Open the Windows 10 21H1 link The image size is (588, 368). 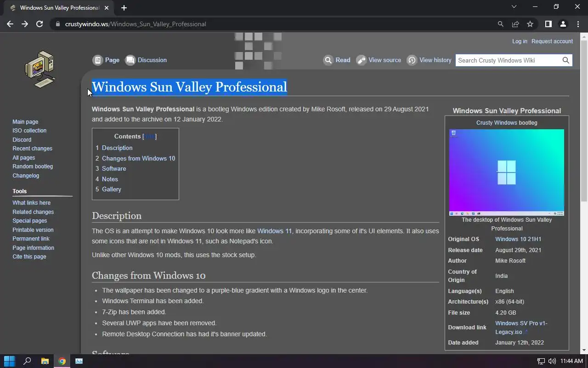click(518, 239)
